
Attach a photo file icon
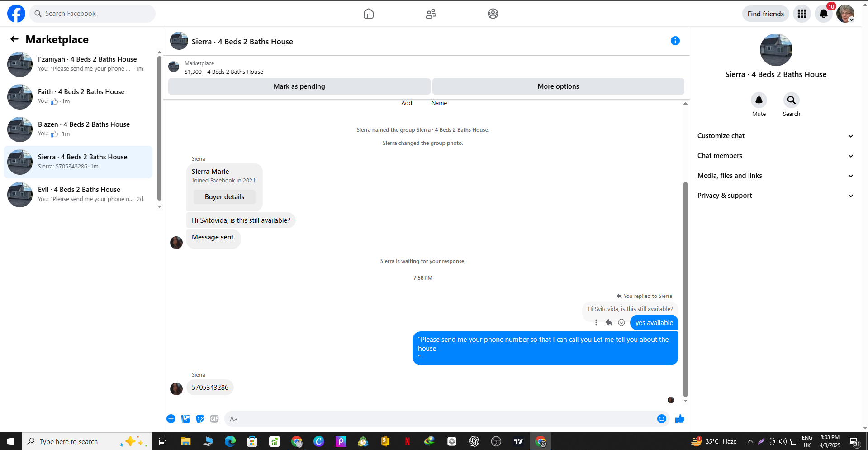click(185, 419)
